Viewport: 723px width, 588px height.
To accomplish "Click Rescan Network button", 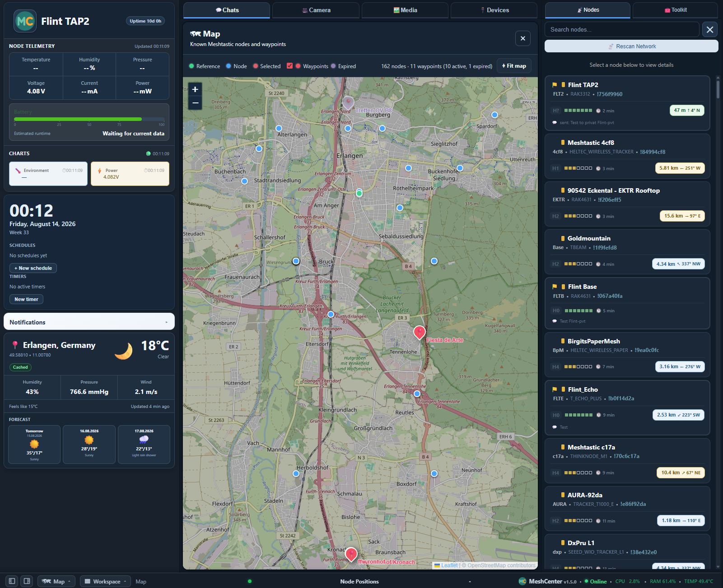I will click(x=631, y=46).
